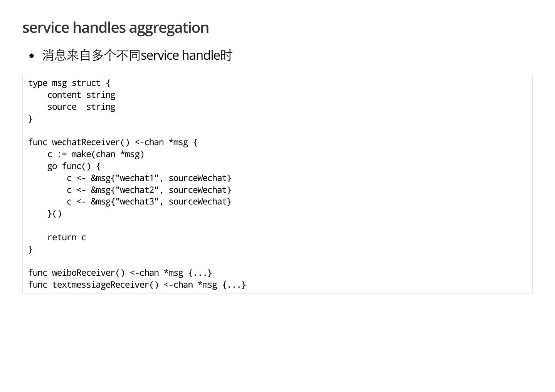
Task: Click the collapsed "{...}" body of weiboReceiver
Action: point(200,273)
